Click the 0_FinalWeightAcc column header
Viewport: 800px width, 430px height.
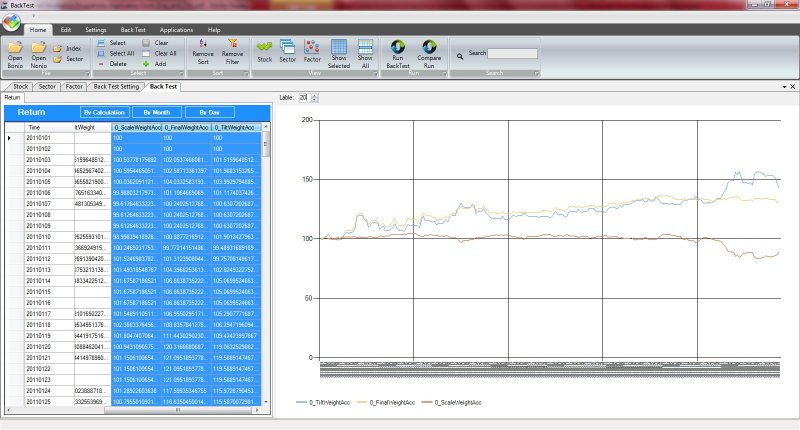(186, 128)
